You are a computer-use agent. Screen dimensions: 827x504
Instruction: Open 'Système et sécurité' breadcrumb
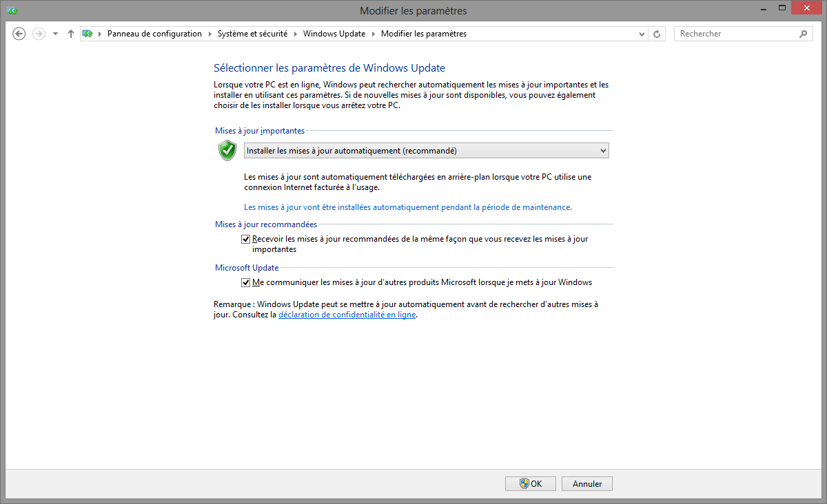[253, 34]
